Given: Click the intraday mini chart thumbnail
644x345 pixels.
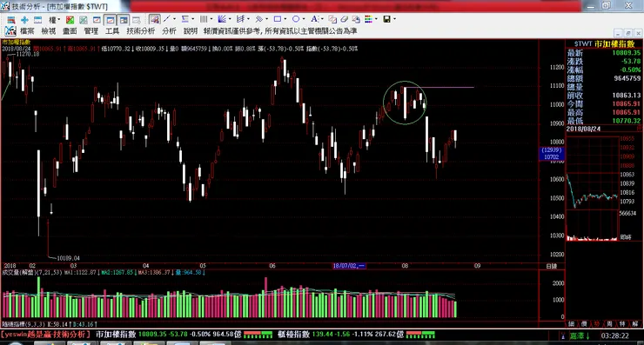Looking at the screenshot, I should (x=593, y=189).
